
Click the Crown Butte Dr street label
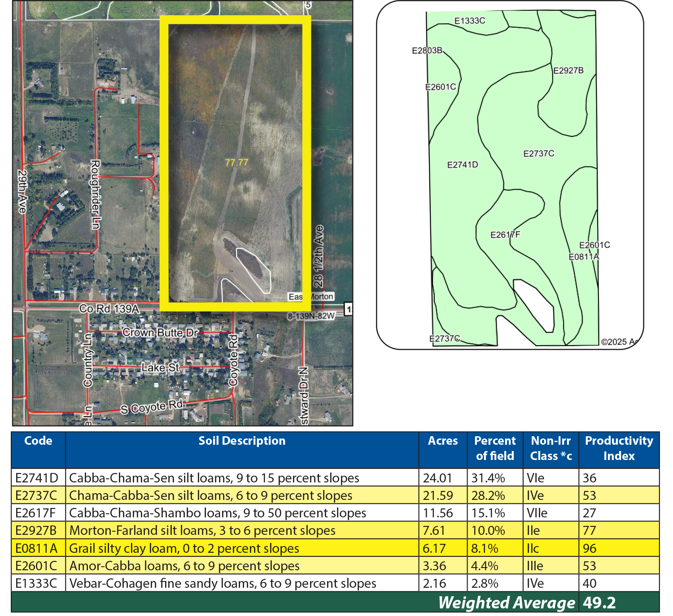click(x=160, y=333)
